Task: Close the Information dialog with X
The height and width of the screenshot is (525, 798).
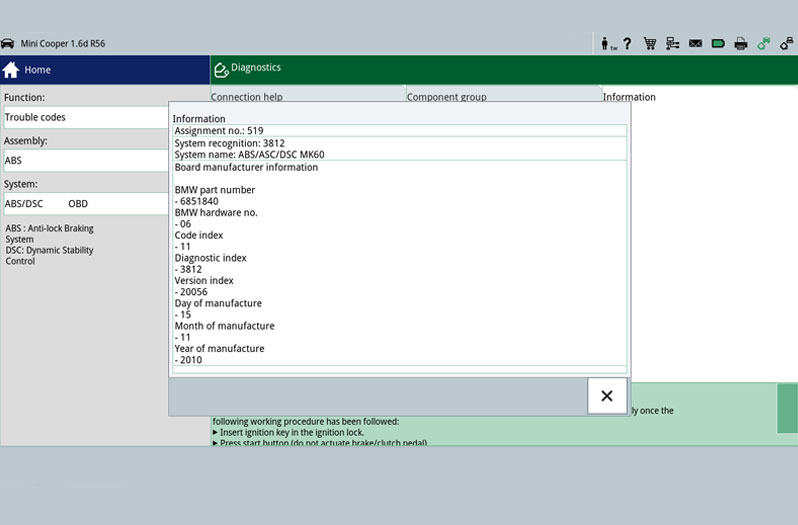Action: [607, 396]
